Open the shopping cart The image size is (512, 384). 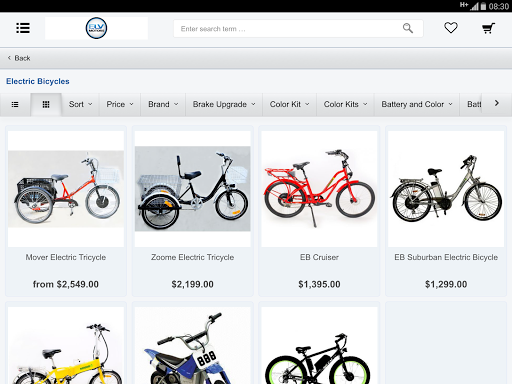click(488, 28)
